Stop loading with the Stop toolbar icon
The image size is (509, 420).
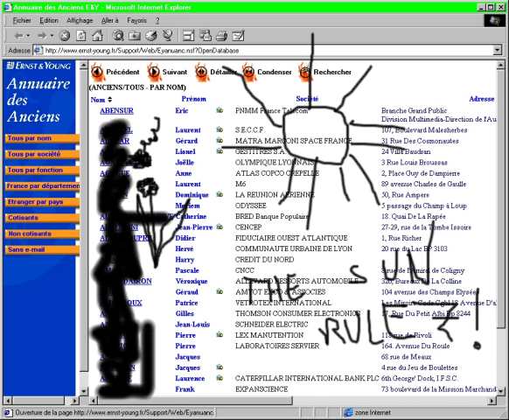coord(65,36)
